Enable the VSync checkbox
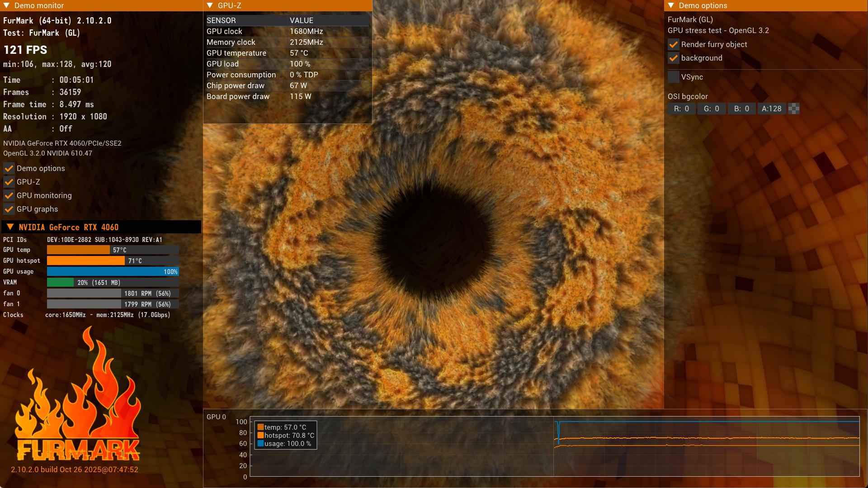 tap(673, 77)
